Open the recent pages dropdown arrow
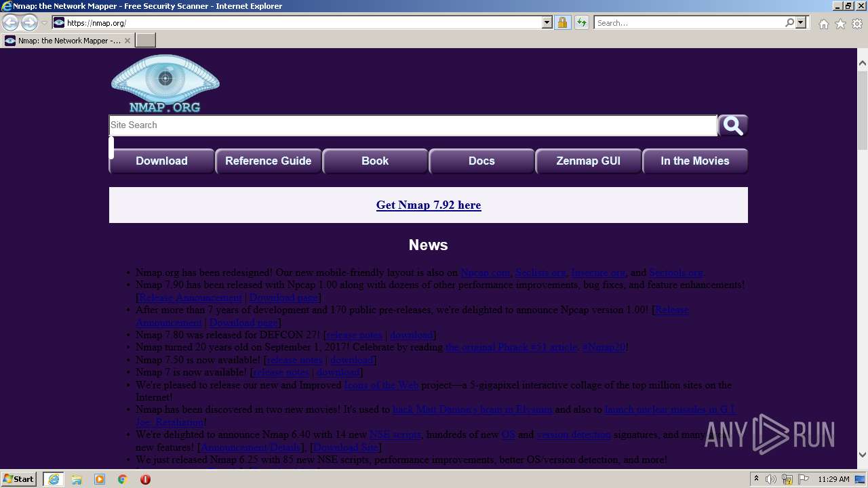This screenshot has height=488, width=868. 44,23
